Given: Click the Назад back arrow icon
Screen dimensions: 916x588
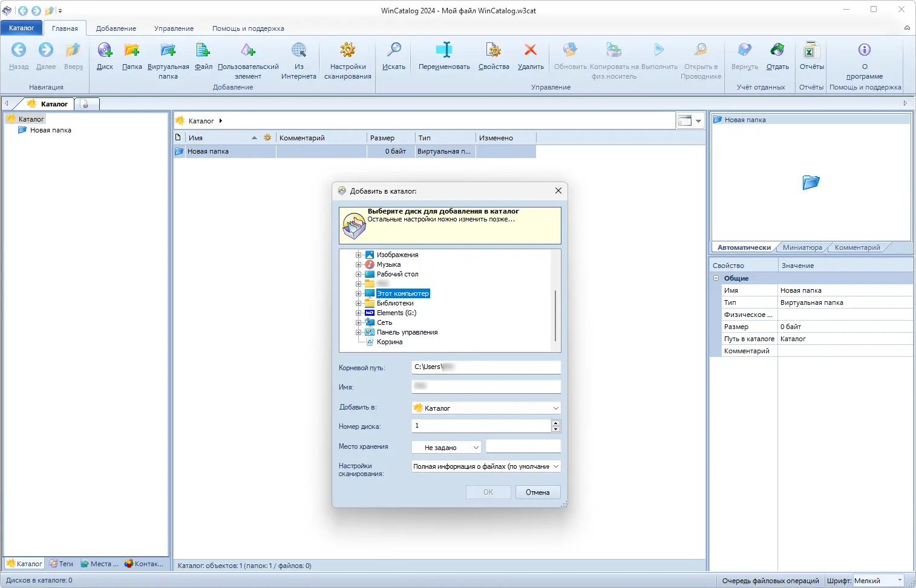Looking at the screenshot, I should pos(19,50).
